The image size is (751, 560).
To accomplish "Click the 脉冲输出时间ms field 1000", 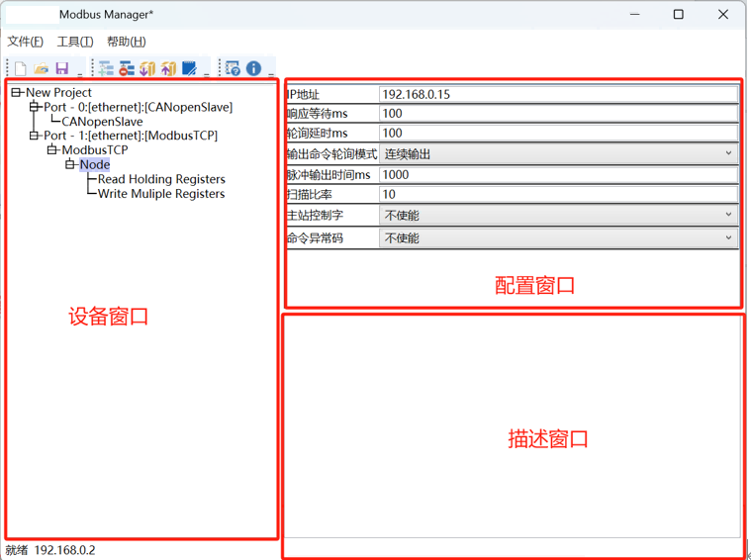I will click(558, 175).
